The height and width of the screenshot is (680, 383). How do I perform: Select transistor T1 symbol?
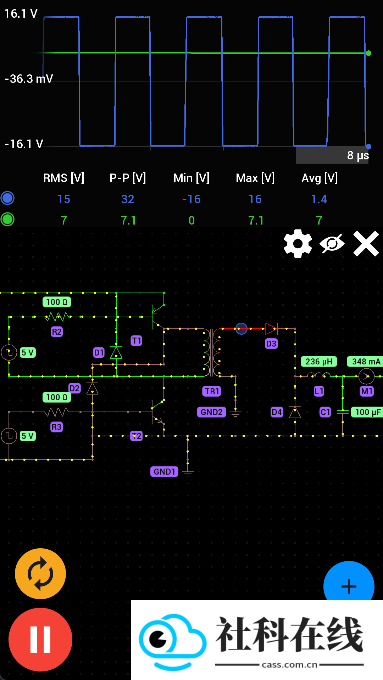pyautogui.click(x=157, y=317)
